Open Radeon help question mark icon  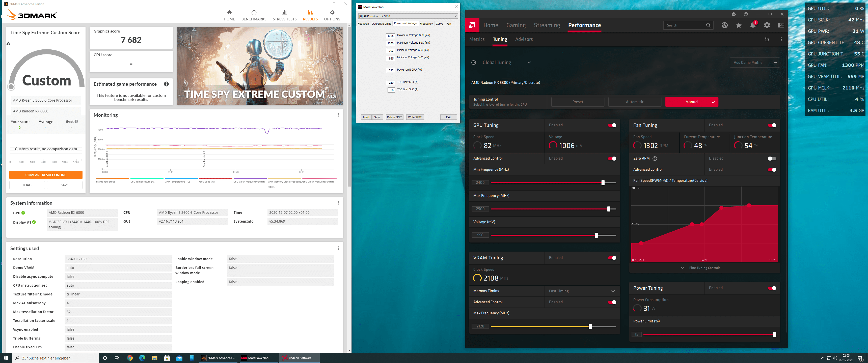[746, 14]
